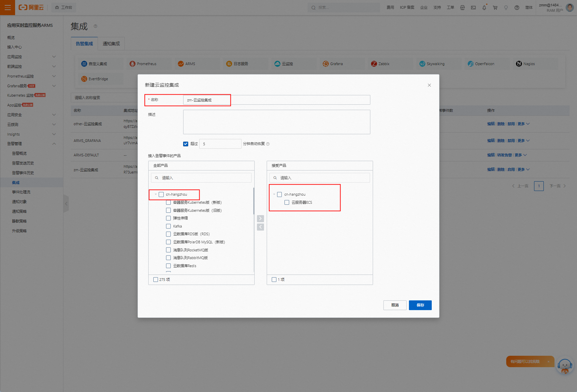Image resolution: width=577 pixels, height=392 pixels.
Task: Check cn-hangzhou in 全部产品 list
Action: (161, 194)
